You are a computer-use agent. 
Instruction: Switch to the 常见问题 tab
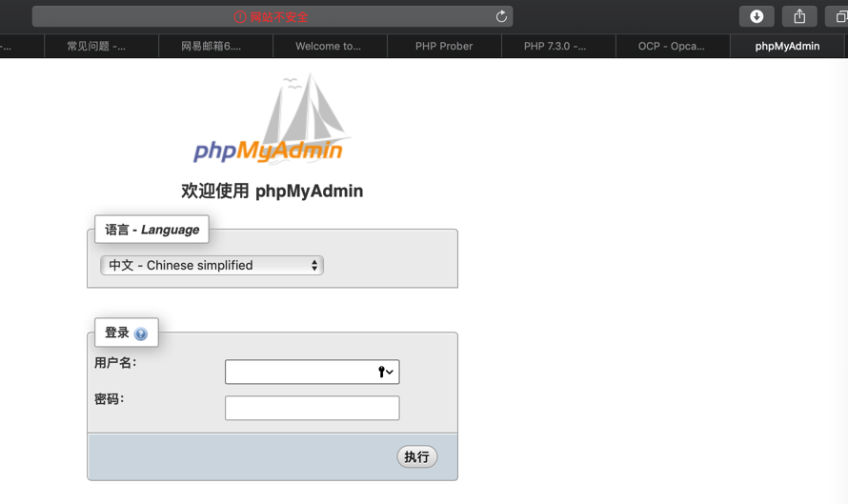pyautogui.click(x=102, y=46)
